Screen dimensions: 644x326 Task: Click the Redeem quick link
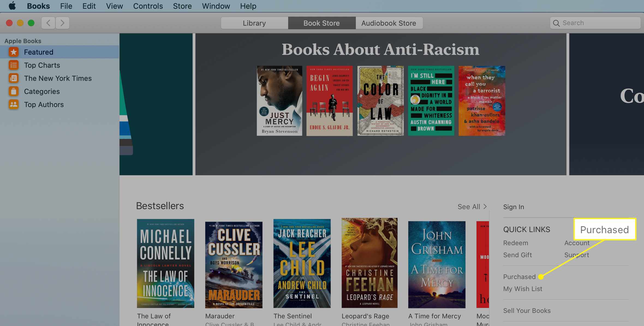point(515,243)
